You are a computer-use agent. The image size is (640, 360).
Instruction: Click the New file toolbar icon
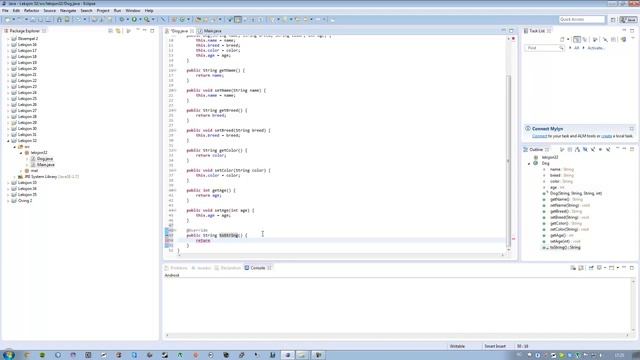pyautogui.click(x=7, y=20)
